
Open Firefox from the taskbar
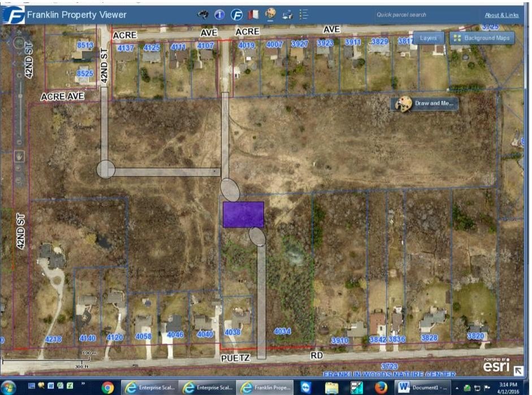tap(380, 387)
